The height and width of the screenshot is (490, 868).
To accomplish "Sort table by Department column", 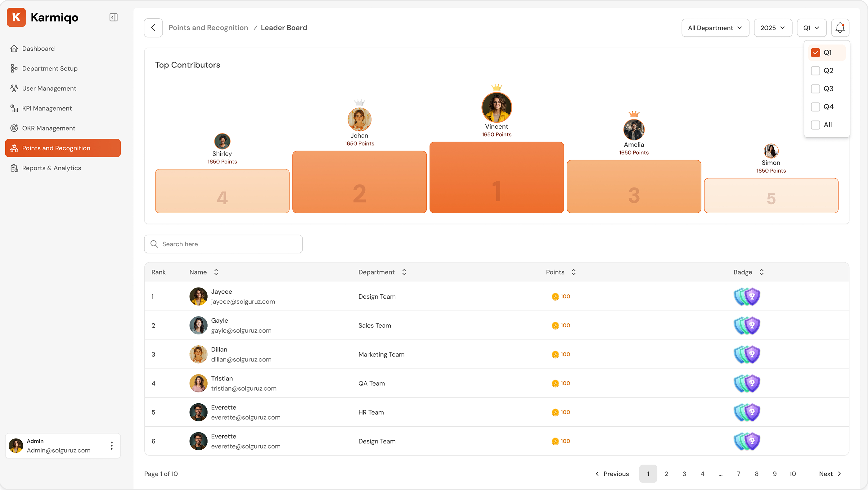I will (x=404, y=272).
